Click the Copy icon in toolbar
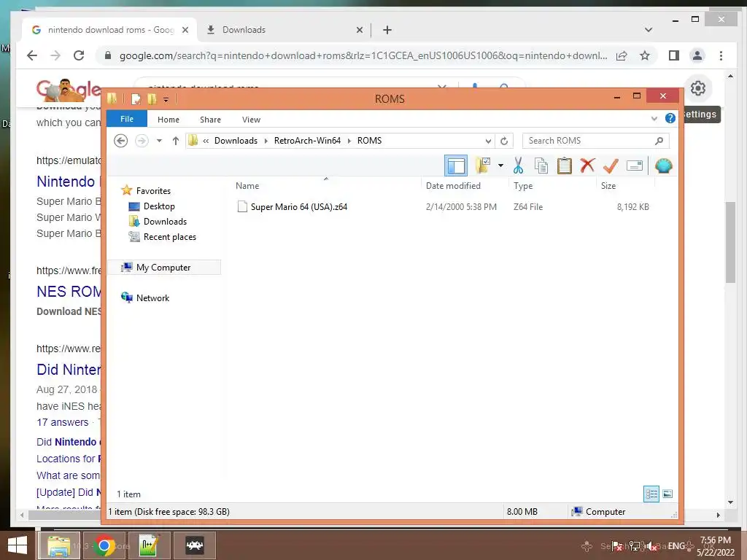Image resolution: width=747 pixels, height=560 pixels. [541, 166]
